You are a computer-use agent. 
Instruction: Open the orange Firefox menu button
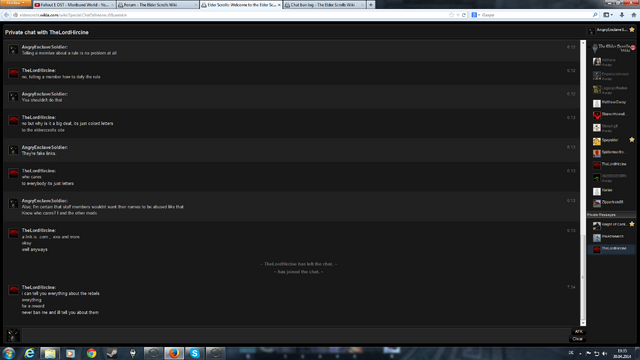coord(15,3)
